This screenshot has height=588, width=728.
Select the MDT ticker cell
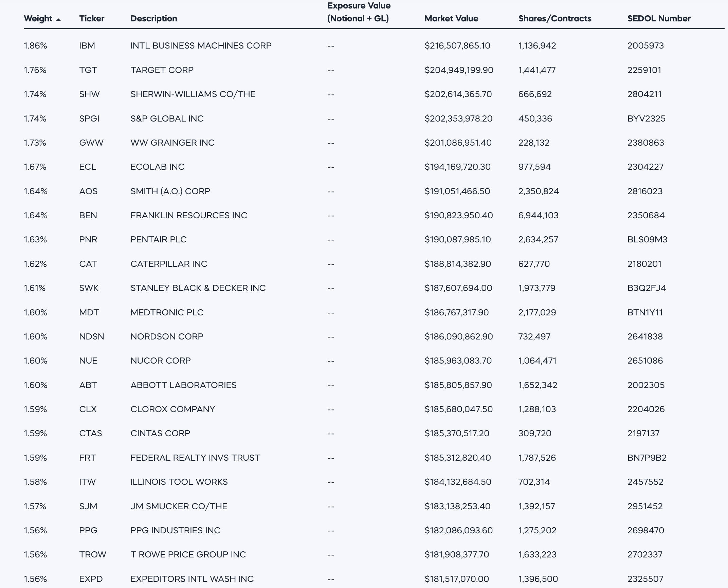89,312
